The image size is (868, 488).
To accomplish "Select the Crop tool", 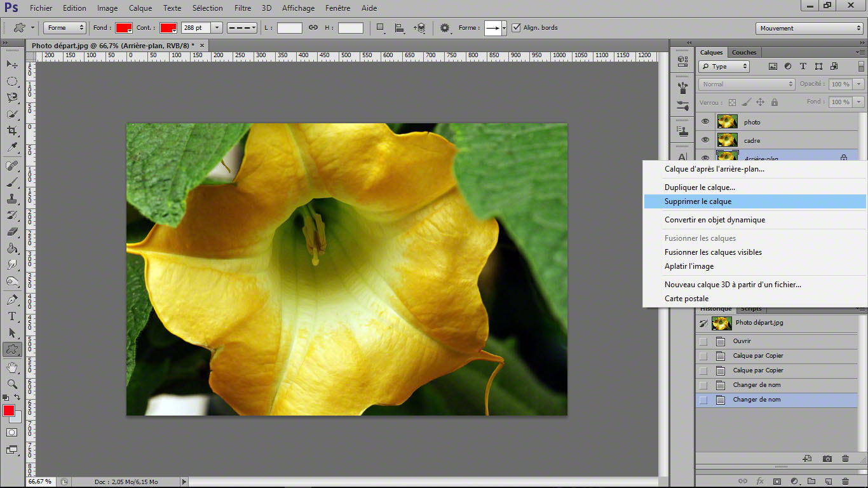I will [x=12, y=131].
